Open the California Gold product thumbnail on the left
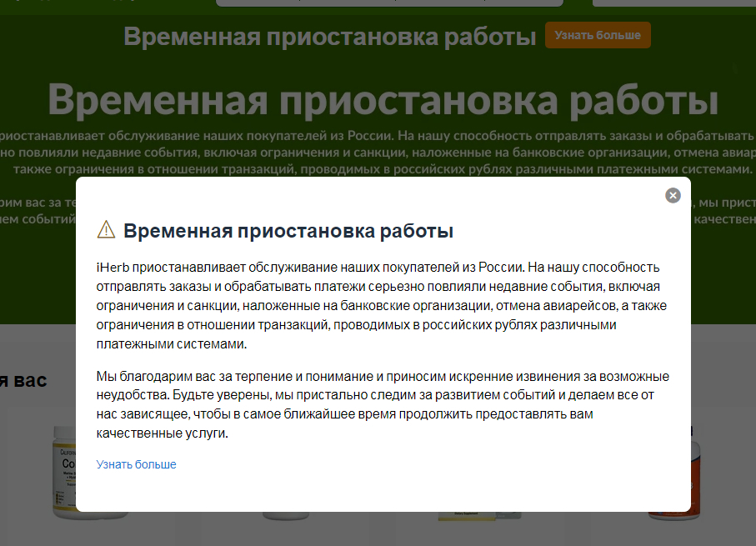This screenshot has height=546, width=756. (x=64, y=471)
